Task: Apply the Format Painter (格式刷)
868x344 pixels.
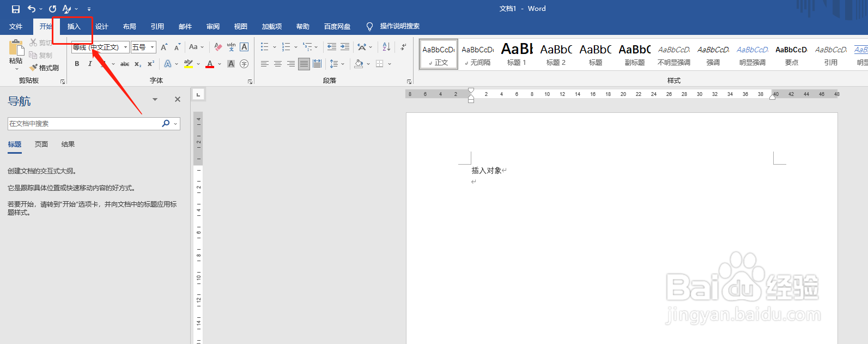Action: pos(44,68)
